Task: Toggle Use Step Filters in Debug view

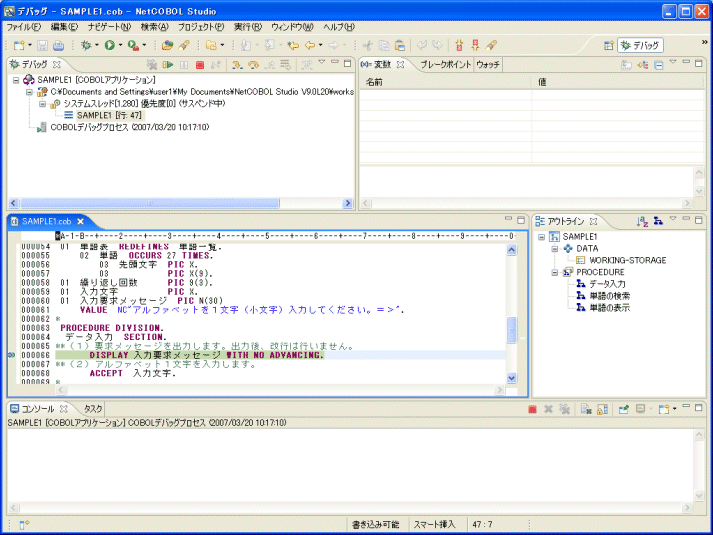Action: (x=306, y=65)
